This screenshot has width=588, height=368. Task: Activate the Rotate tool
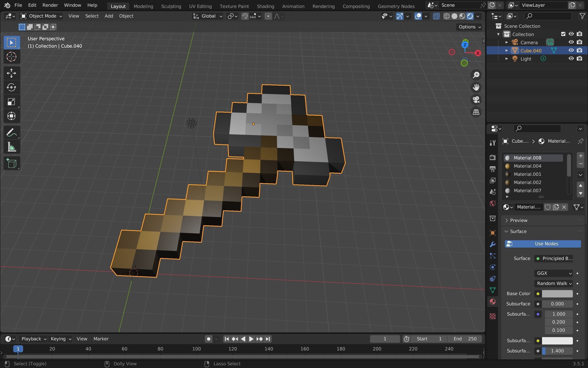coord(11,87)
